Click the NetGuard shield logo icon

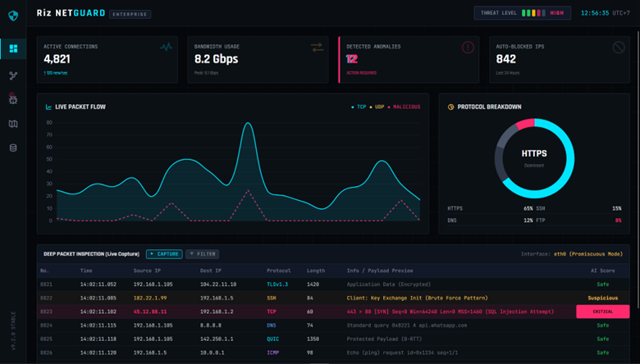click(x=13, y=15)
